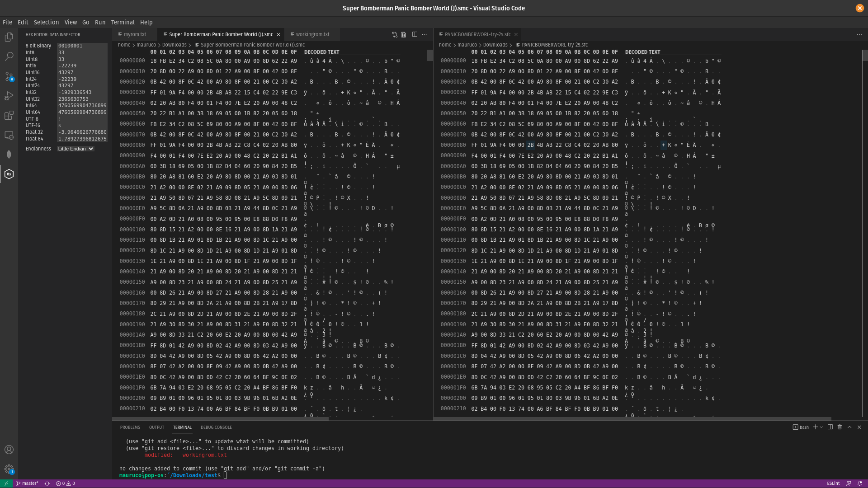Open the Source Control view showing 8 changes
The height and width of the screenshot is (488, 868).
point(9,77)
